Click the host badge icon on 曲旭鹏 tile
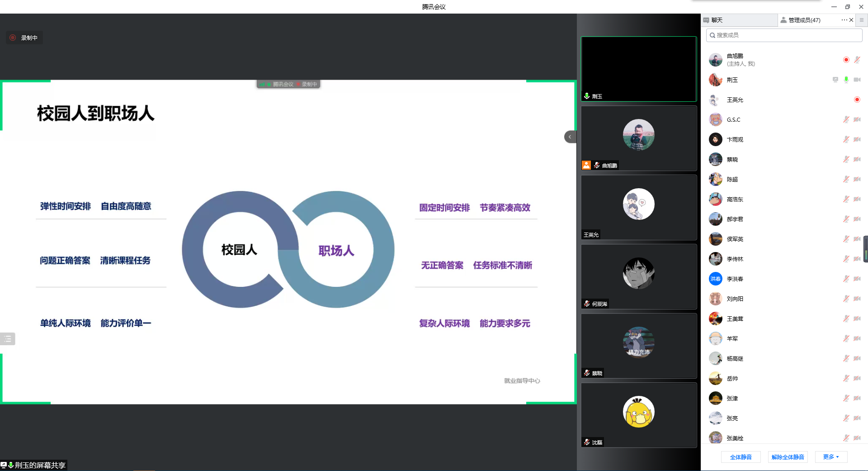Image resolution: width=868 pixels, height=471 pixels. point(586,165)
